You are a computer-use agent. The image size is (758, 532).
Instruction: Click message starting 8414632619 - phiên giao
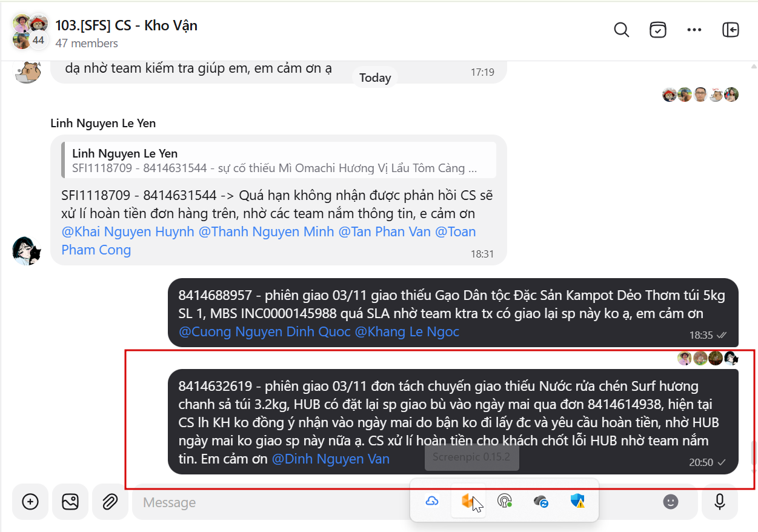coord(453,422)
